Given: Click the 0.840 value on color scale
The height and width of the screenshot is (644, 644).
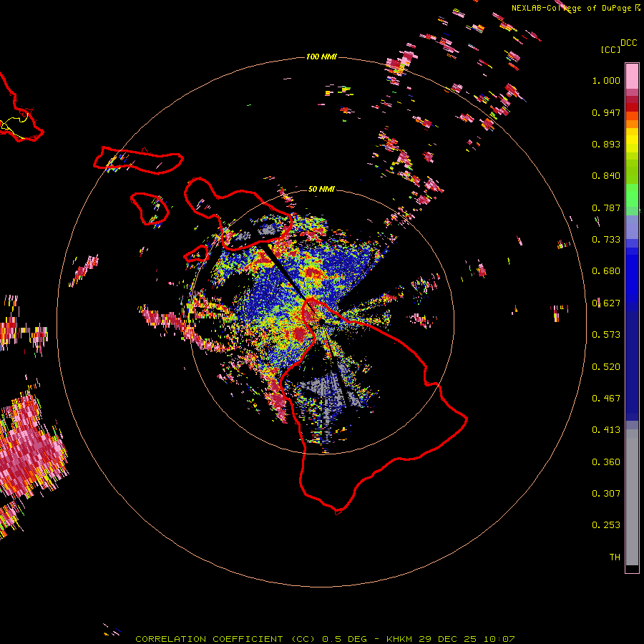Looking at the screenshot, I should [606, 176].
